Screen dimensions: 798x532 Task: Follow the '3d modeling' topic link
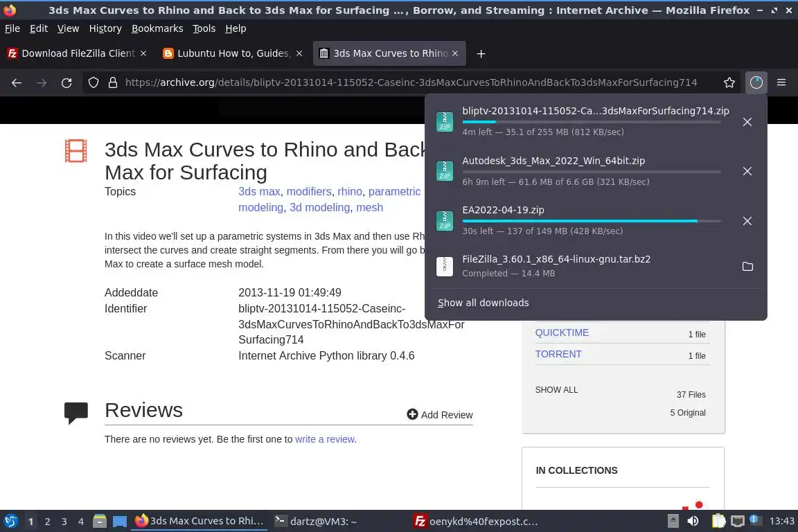pos(319,207)
